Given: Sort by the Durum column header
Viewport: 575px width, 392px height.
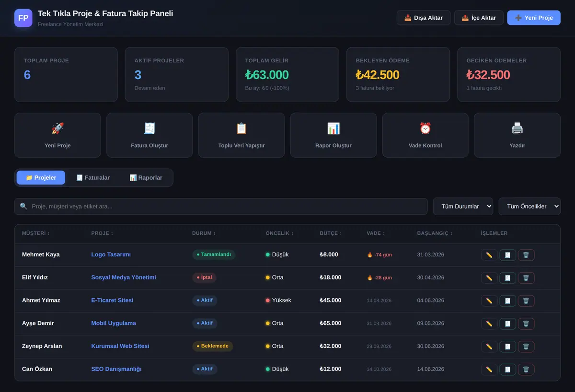Looking at the screenshot, I should pyautogui.click(x=204, y=233).
